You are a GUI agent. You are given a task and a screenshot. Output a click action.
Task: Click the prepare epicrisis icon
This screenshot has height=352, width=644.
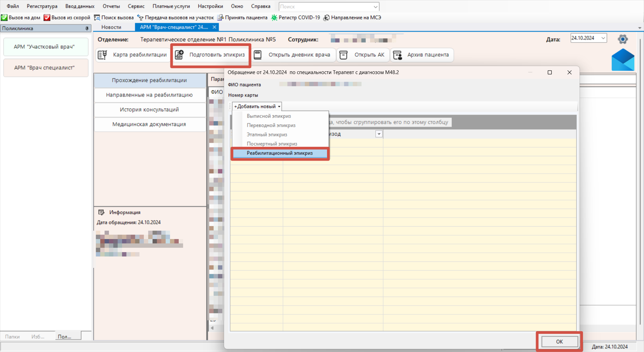tap(179, 55)
